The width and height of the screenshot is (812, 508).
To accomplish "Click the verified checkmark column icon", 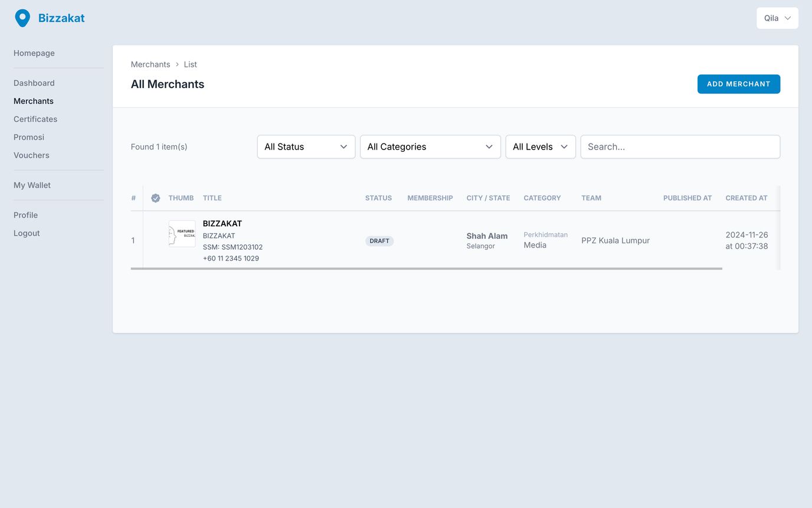I will click(155, 198).
